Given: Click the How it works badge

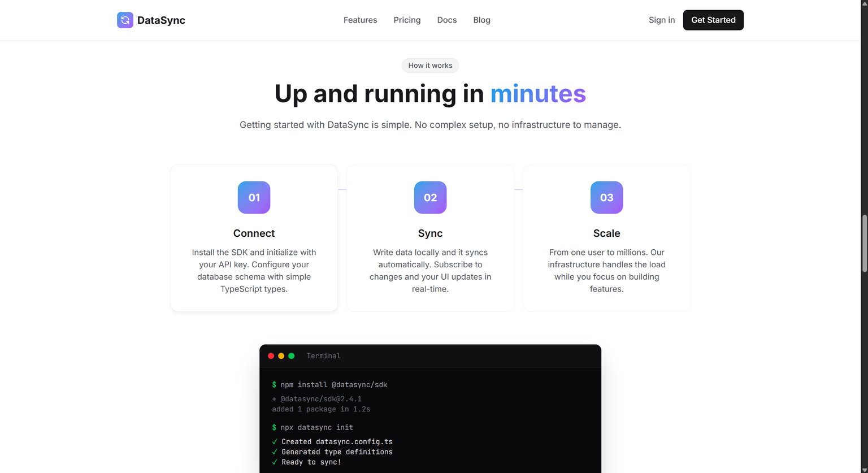Looking at the screenshot, I should point(430,66).
